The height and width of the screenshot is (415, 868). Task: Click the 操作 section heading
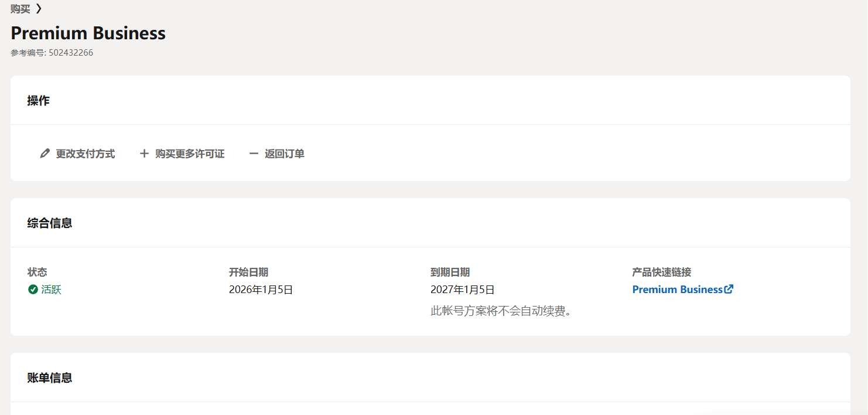(38, 101)
